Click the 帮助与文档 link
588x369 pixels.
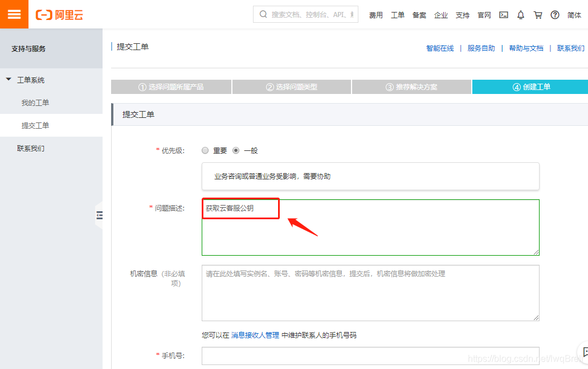click(x=526, y=48)
